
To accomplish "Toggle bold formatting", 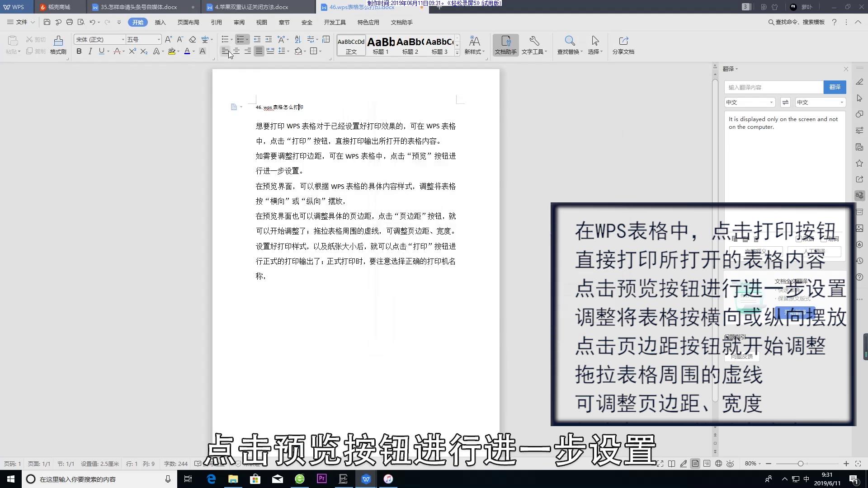I will coord(79,52).
